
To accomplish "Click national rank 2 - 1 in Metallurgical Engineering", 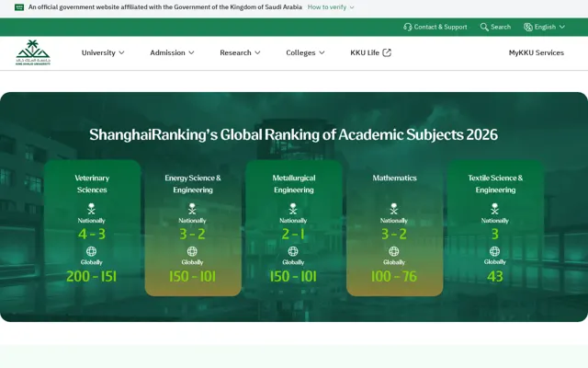I will (293, 234).
